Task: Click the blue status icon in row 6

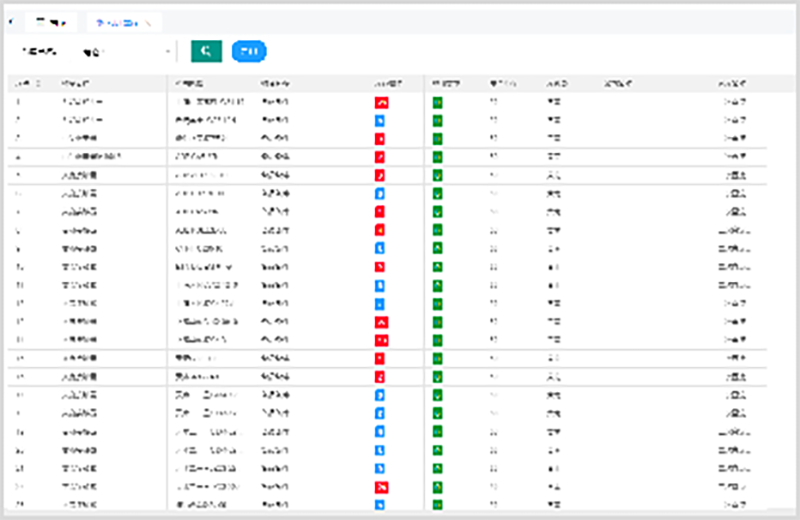Action: coord(380,194)
